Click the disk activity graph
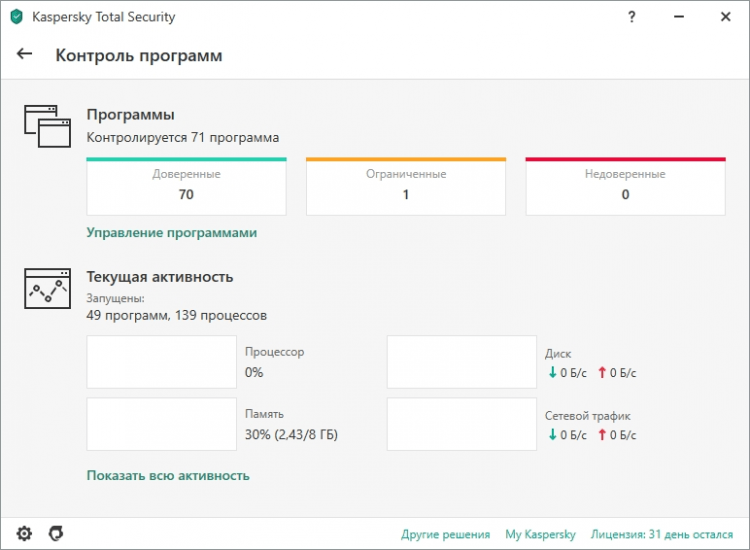Image resolution: width=750 pixels, height=550 pixels. 462,362
